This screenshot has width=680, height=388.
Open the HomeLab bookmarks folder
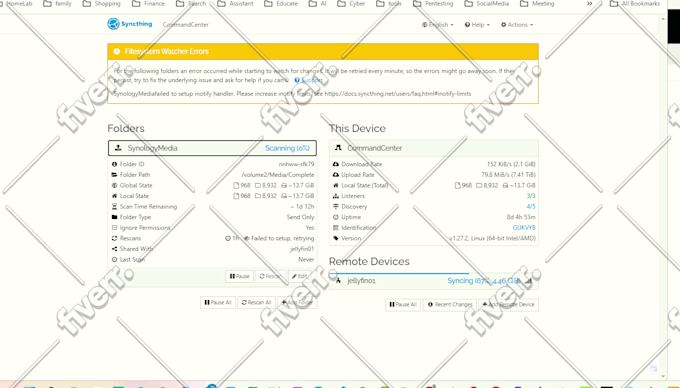coord(16,4)
